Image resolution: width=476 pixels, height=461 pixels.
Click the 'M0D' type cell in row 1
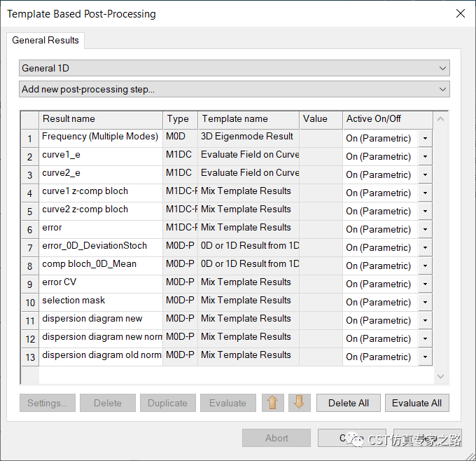(x=181, y=139)
